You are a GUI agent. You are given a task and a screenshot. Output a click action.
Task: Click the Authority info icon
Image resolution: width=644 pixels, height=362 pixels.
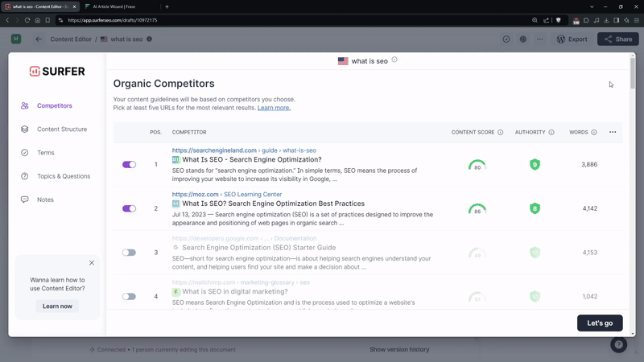(x=551, y=132)
